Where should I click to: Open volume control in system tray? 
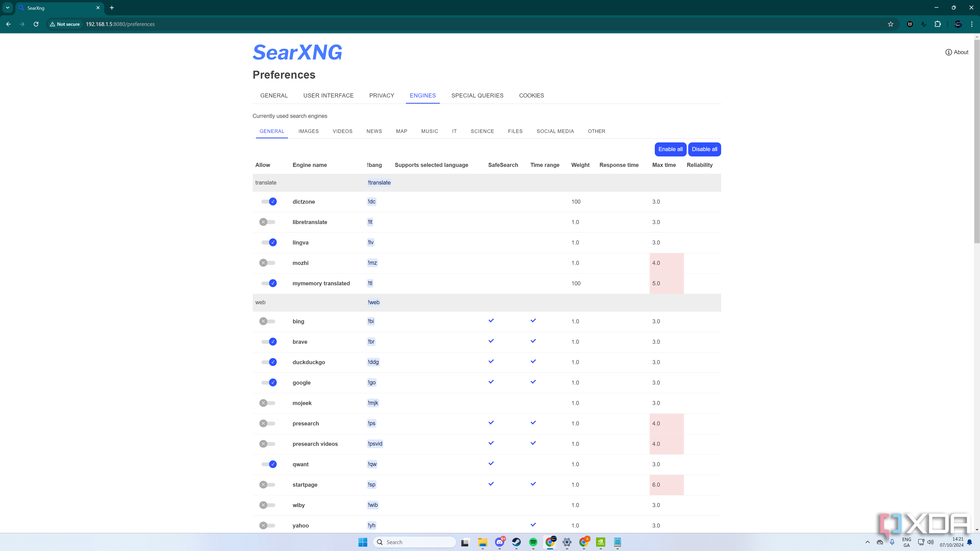930,542
